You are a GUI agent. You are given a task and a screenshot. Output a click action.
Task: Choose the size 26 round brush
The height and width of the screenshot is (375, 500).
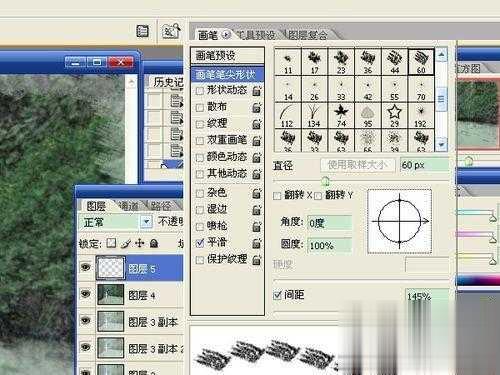314,89
